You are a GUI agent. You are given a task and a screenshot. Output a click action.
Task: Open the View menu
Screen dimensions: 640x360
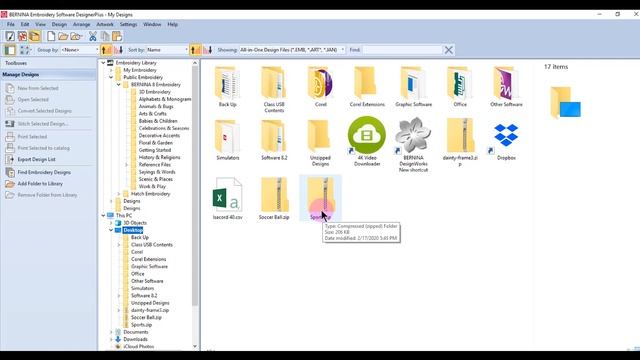pos(40,24)
